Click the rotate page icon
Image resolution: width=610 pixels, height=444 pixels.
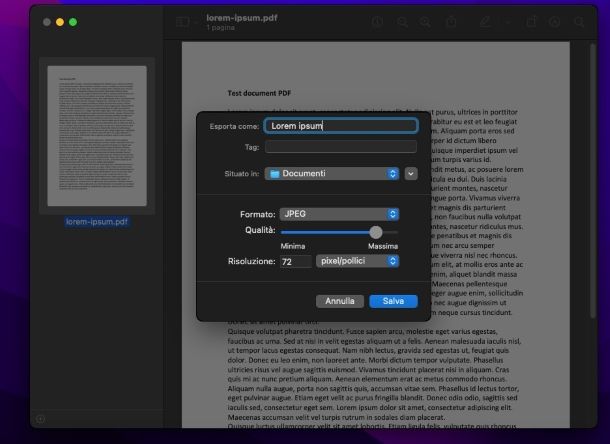pos(531,22)
